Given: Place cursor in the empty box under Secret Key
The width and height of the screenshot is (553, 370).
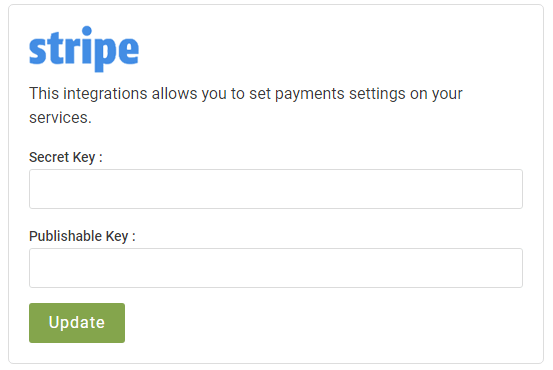Looking at the screenshot, I should pyautogui.click(x=276, y=189).
